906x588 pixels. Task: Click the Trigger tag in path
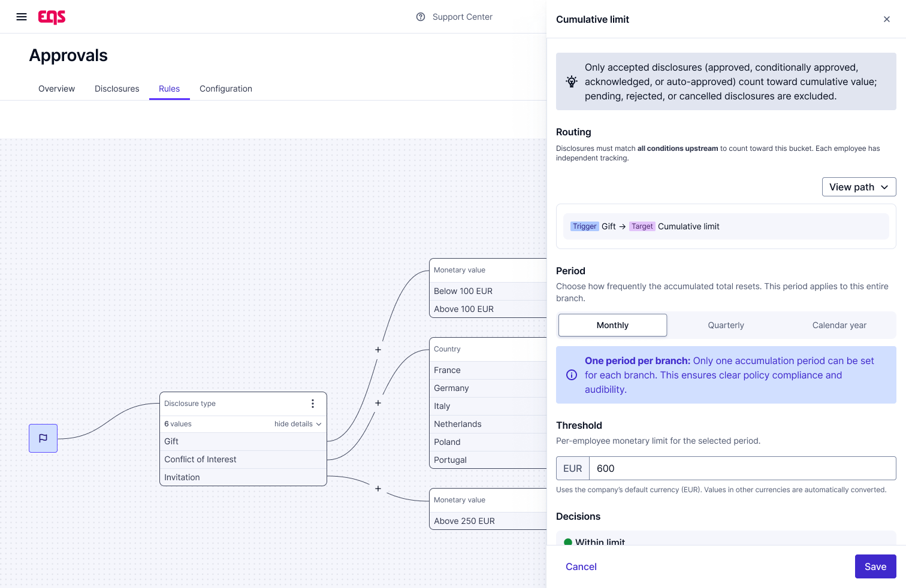click(584, 226)
